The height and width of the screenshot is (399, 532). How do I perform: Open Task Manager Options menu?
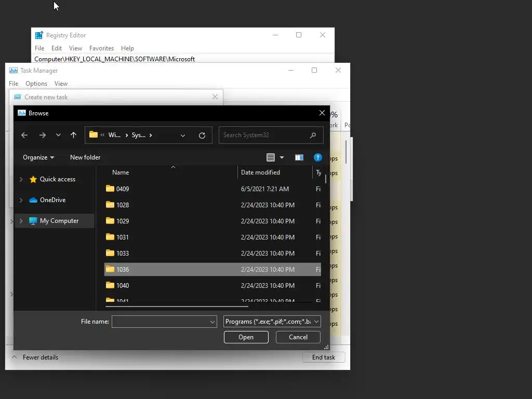point(36,84)
